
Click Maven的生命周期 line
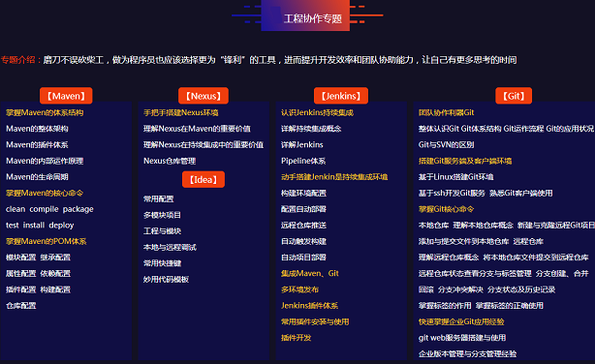tap(37, 177)
